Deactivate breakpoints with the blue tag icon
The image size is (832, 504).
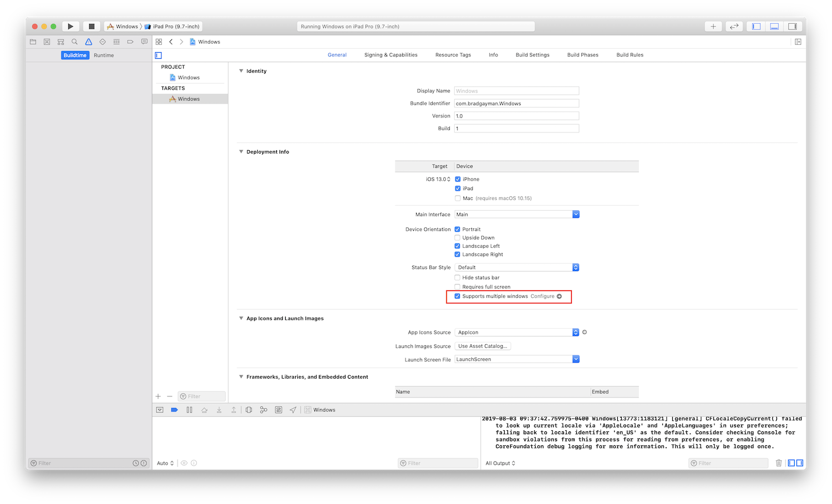click(x=174, y=410)
